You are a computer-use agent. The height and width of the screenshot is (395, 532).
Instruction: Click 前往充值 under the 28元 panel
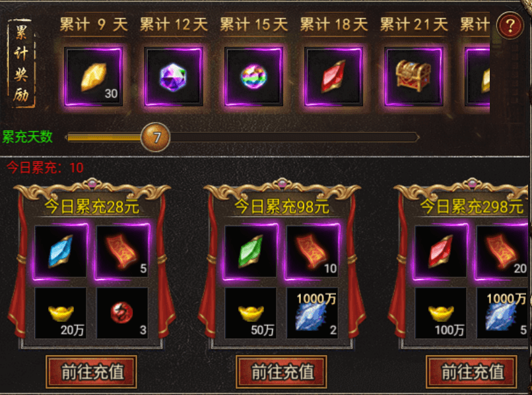pos(92,372)
